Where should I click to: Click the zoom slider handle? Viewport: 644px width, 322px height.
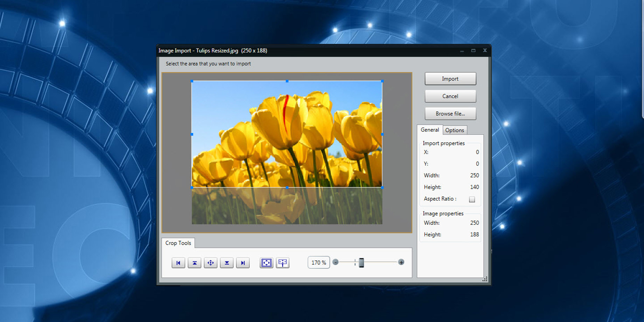361,262
